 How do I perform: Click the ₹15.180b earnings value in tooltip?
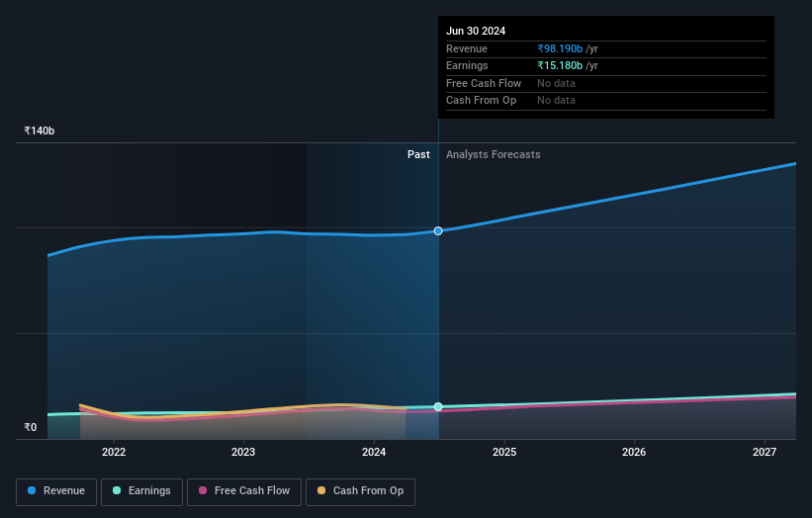point(560,65)
